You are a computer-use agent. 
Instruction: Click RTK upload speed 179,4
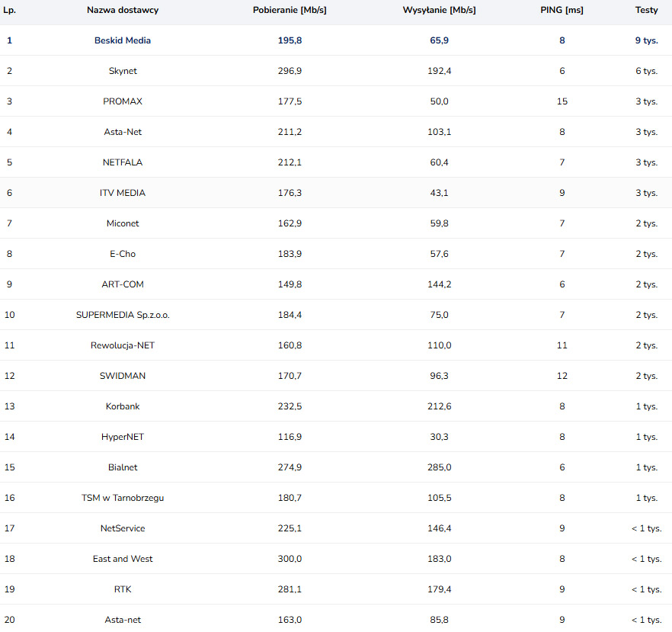point(440,589)
